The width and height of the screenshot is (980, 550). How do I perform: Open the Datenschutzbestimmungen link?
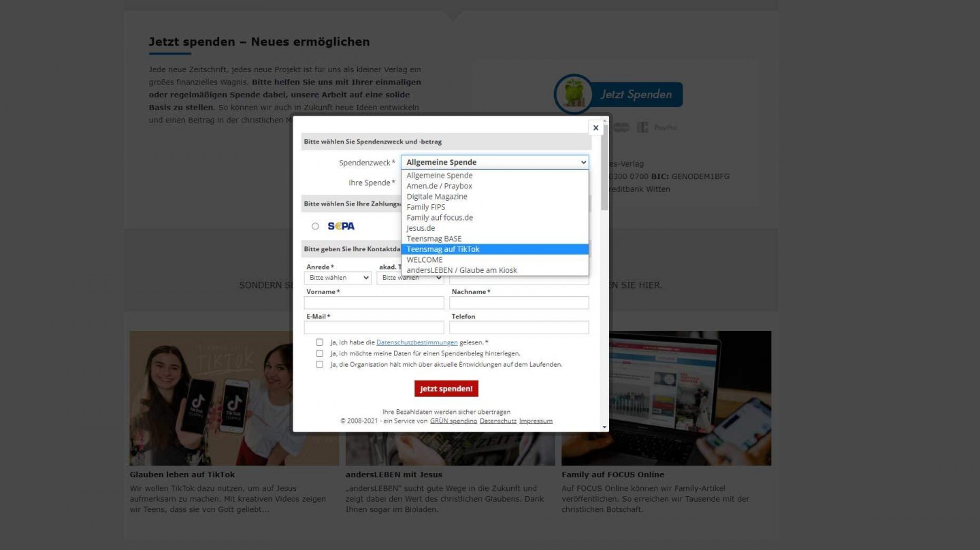click(x=417, y=342)
